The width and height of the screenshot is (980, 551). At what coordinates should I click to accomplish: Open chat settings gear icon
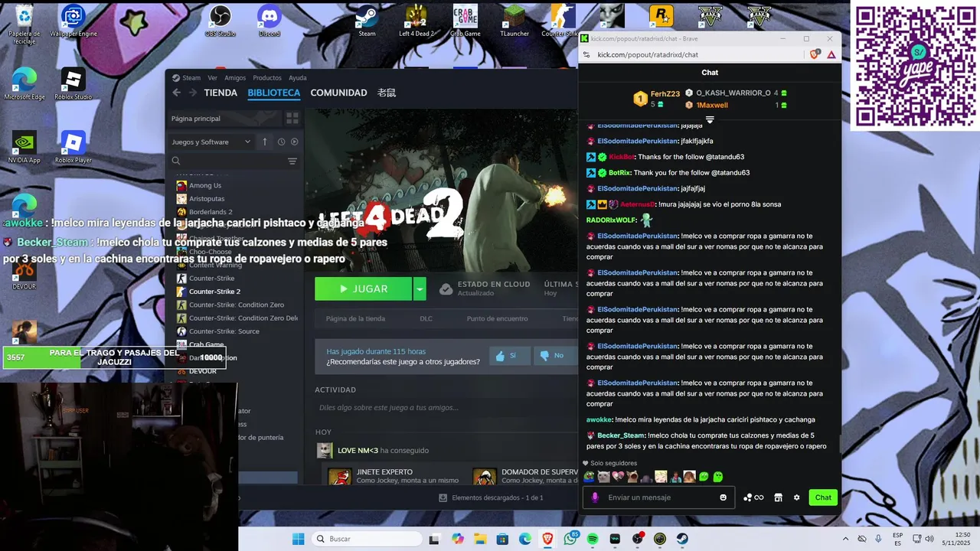click(796, 497)
